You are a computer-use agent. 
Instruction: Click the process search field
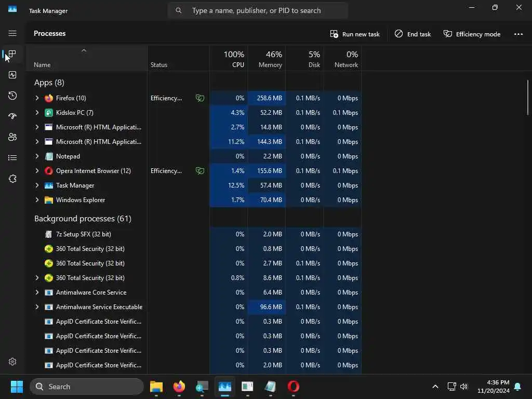click(x=258, y=10)
